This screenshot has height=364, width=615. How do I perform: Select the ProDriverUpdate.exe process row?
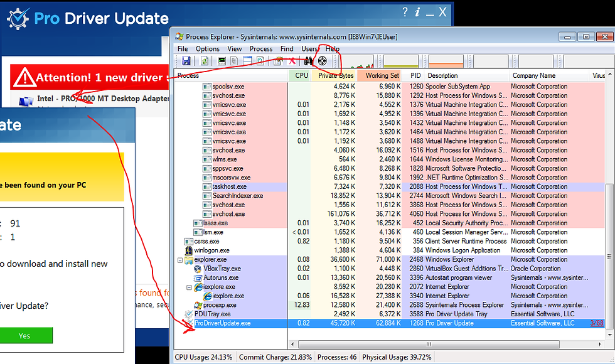(388, 323)
